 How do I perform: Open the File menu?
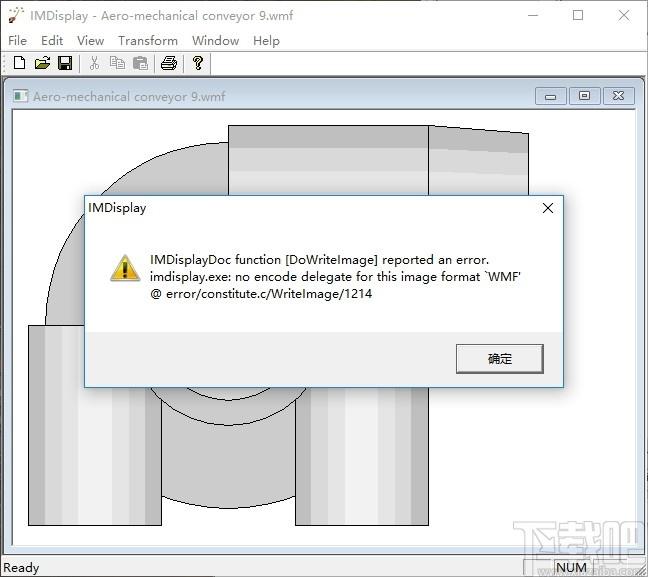(17, 41)
